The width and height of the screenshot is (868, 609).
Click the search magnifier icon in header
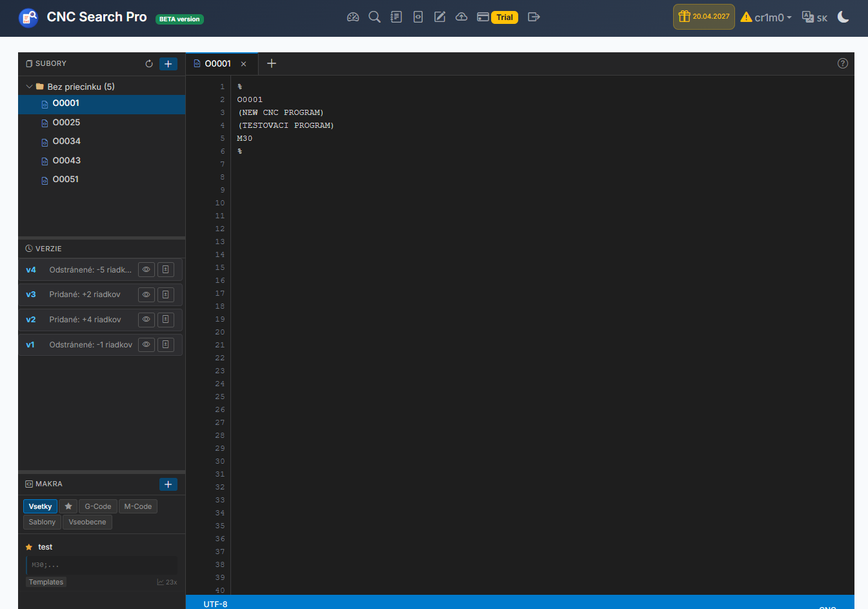tap(374, 17)
